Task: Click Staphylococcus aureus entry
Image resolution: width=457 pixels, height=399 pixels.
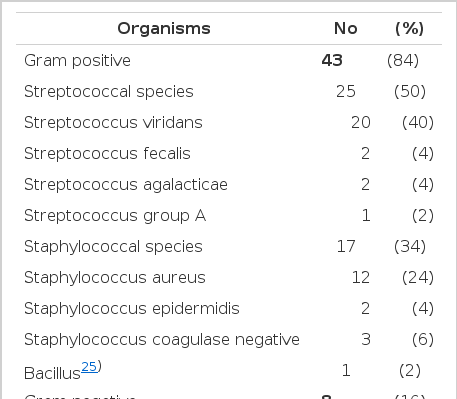Action: click(x=115, y=277)
